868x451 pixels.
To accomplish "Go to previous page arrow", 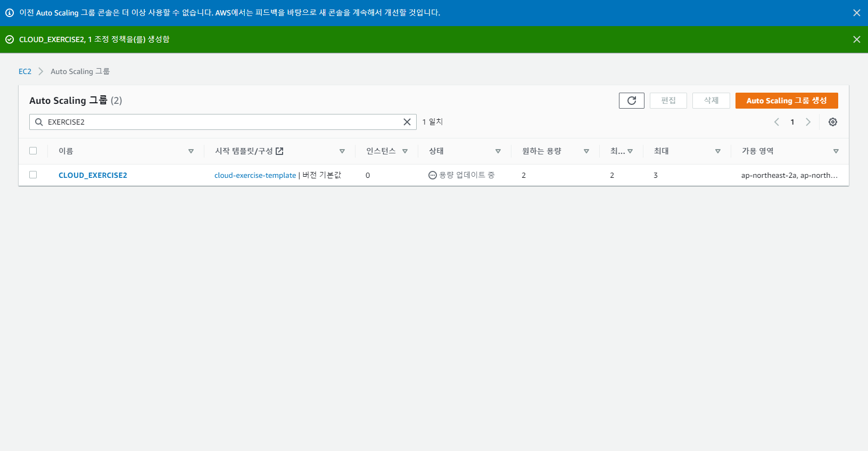I will (x=776, y=122).
